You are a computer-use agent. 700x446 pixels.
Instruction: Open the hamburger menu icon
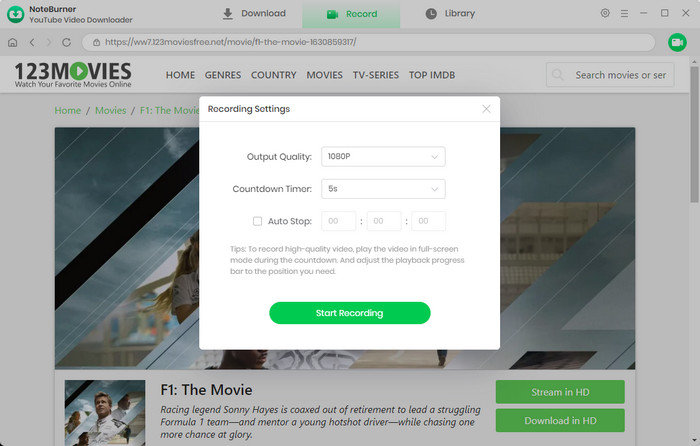pos(624,14)
